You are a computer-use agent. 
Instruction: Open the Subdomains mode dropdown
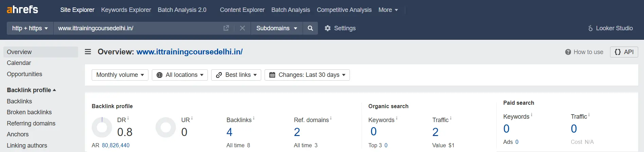tap(276, 28)
